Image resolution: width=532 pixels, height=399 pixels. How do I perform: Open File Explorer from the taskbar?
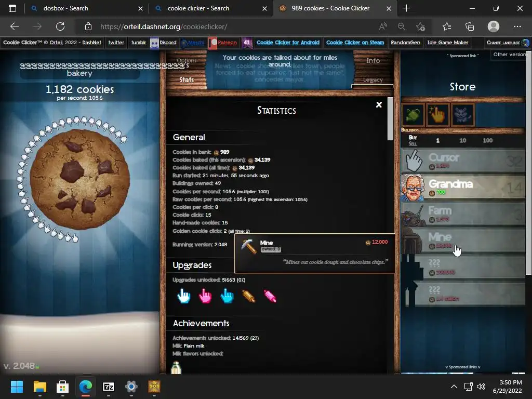(39, 387)
